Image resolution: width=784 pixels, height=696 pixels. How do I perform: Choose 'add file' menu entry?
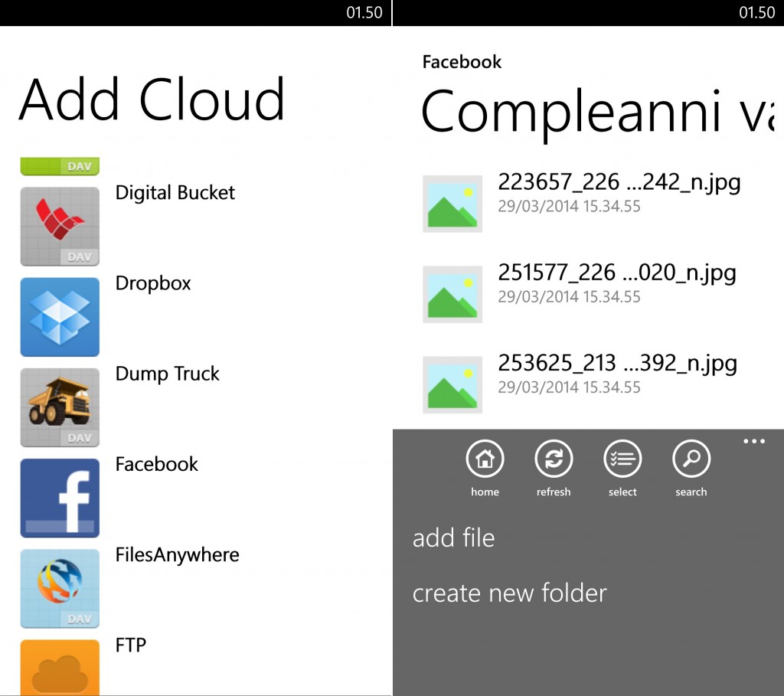point(453,538)
